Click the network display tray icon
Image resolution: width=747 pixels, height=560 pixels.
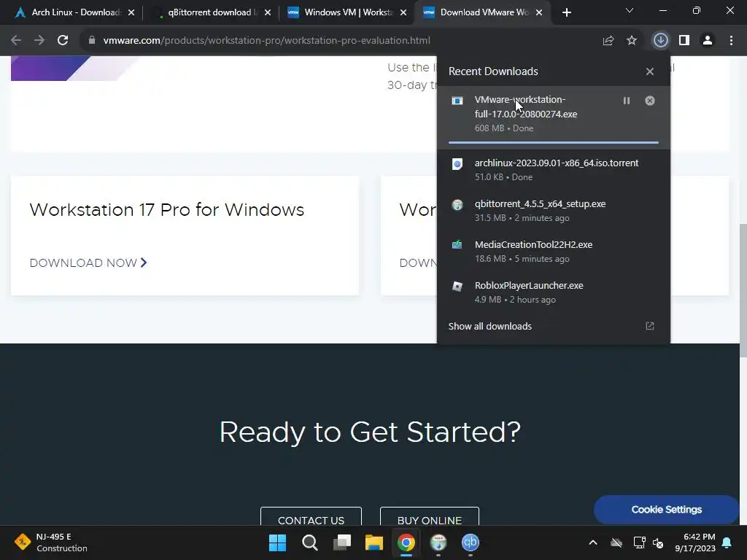639,542
